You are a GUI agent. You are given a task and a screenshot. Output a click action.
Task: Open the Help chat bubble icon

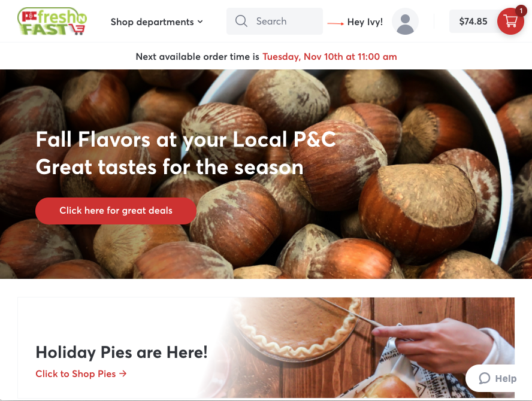485,378
